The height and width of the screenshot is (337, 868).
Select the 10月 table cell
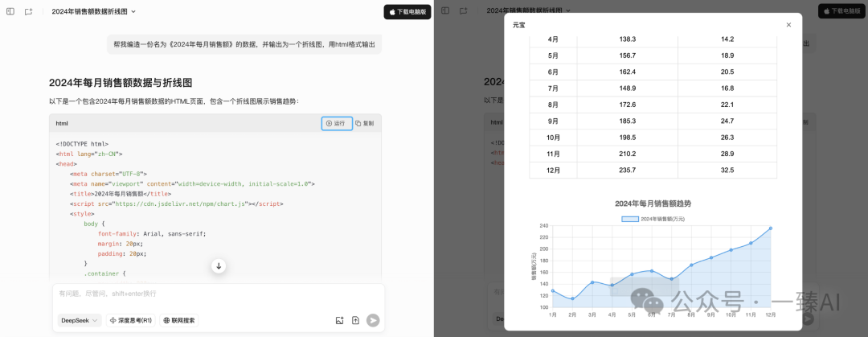[553, 138]
